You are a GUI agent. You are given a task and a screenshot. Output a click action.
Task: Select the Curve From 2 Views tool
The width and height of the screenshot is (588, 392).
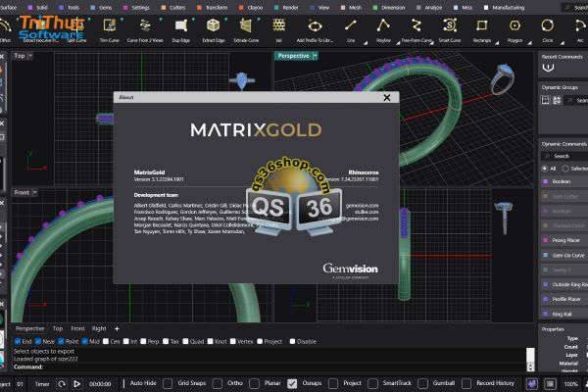(145, 29)
